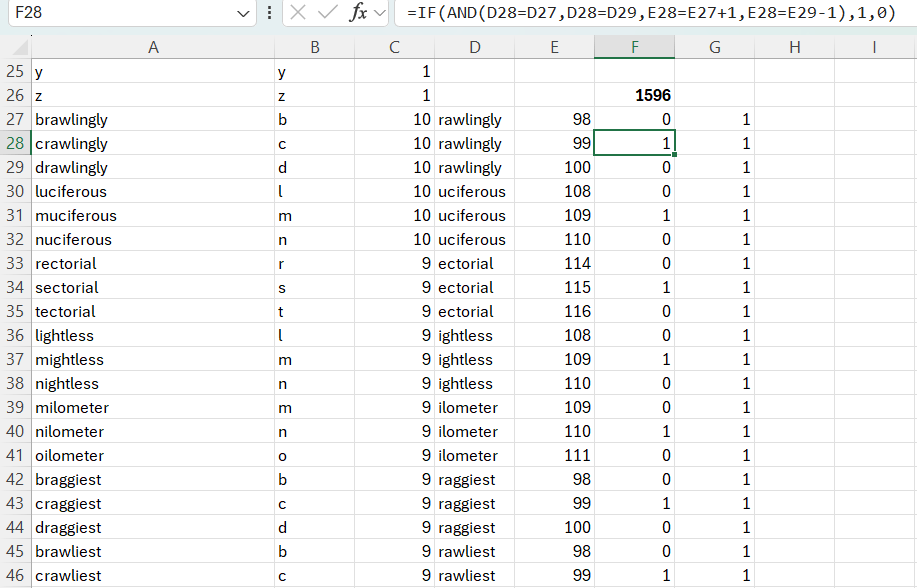Click cell with word milometer
The height and width of the screenshot is (588, 917).
pyautogui.click(x=153, y=407)
